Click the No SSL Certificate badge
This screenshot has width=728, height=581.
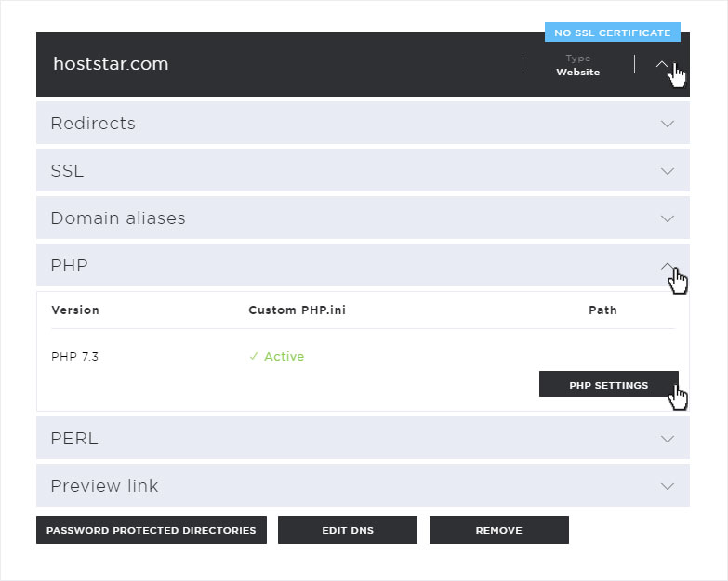coord(613,33)
